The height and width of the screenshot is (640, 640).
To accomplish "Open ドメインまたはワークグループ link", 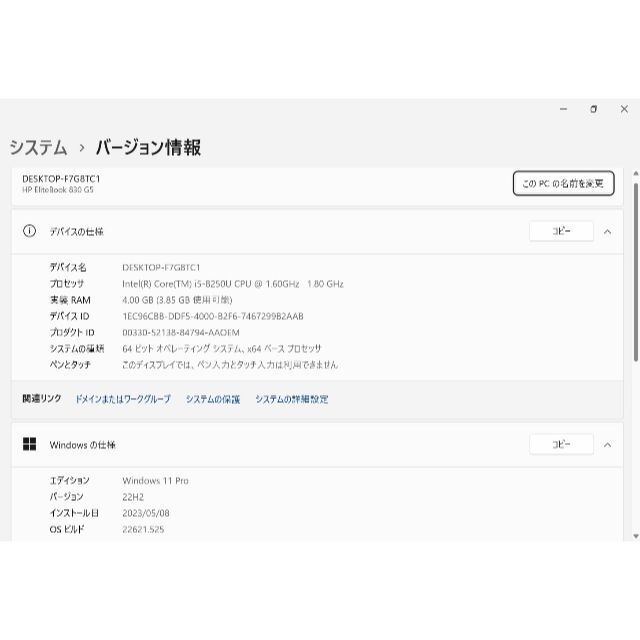I will (x=123, y=399).
